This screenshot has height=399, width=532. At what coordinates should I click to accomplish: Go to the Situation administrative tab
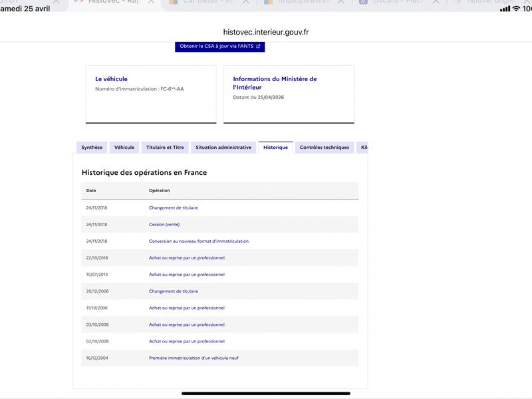click(223, 148)
